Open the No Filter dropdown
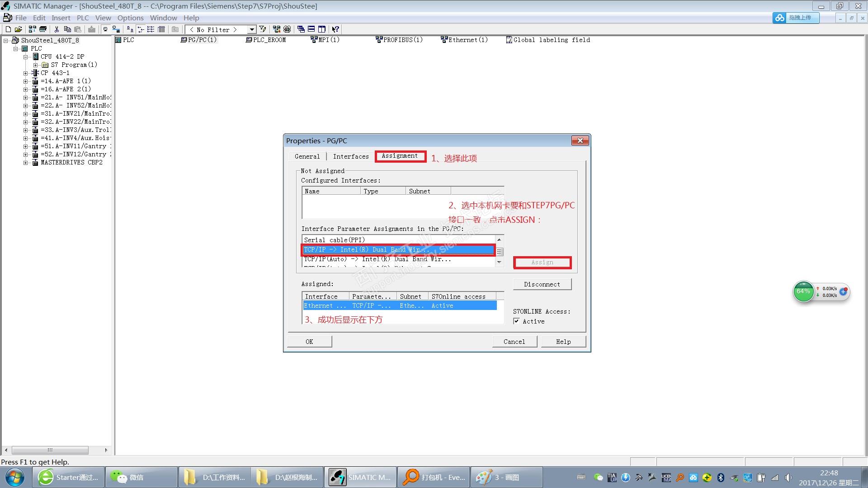 (252, 29)
